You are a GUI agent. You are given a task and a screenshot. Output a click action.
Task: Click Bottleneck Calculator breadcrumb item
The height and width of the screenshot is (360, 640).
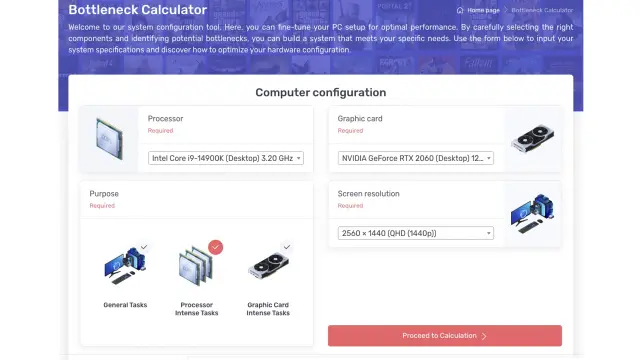(x=542, y=10)
